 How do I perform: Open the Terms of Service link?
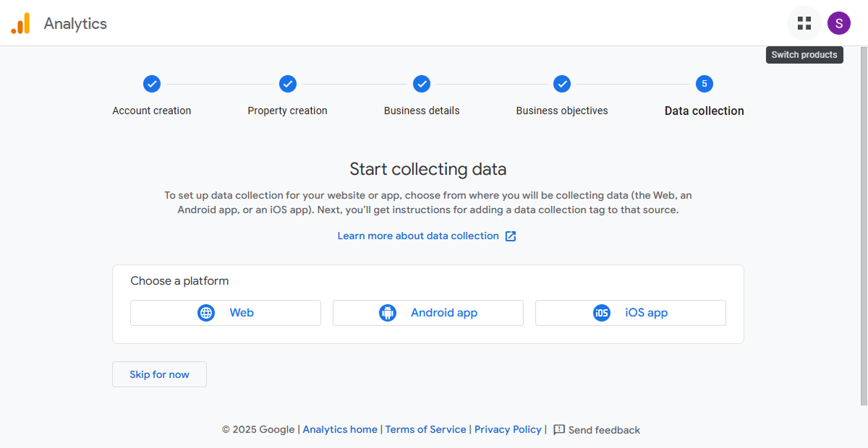(x=425, y=429)
